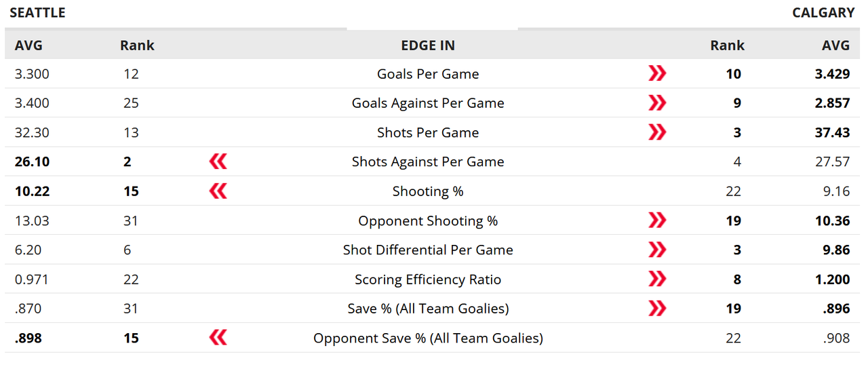This screenshot has width=868, height=365.
Task: Click Calgary's 37.43 shots per game value
Action: 833,132
